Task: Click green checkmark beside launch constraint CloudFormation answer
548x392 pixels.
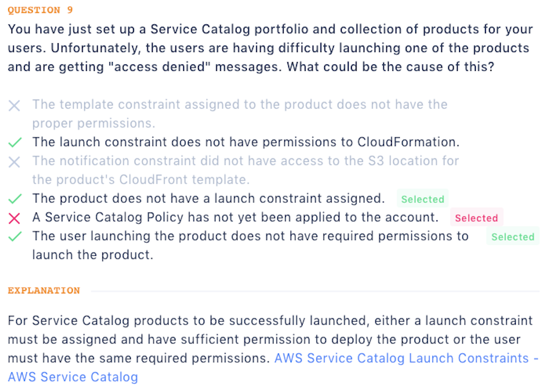Action: pyautogui.click(x=15, y=143)
